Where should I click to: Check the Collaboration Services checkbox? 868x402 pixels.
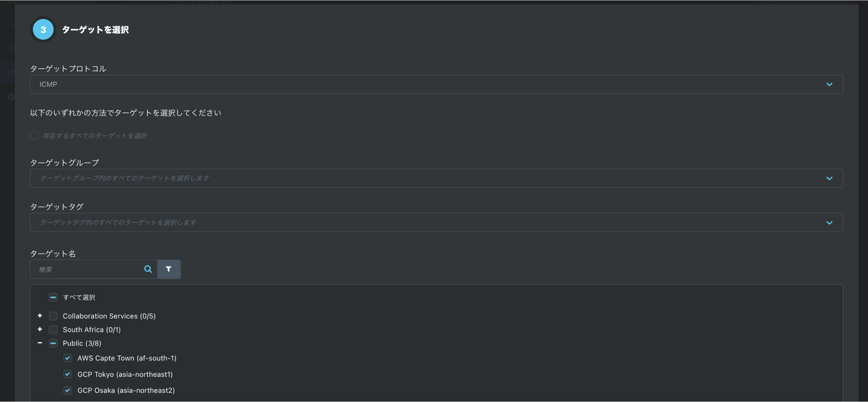[x=53, y=316]
